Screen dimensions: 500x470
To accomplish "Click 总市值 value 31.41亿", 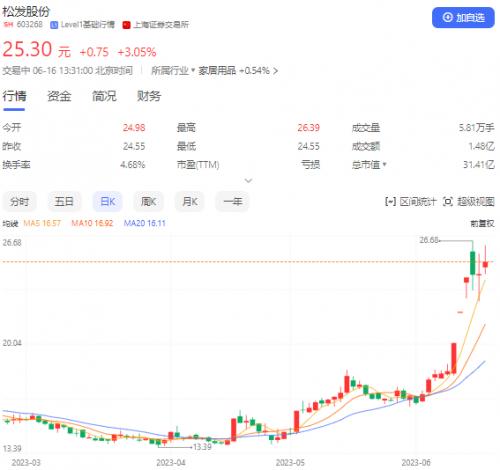I will coord(479,164).
